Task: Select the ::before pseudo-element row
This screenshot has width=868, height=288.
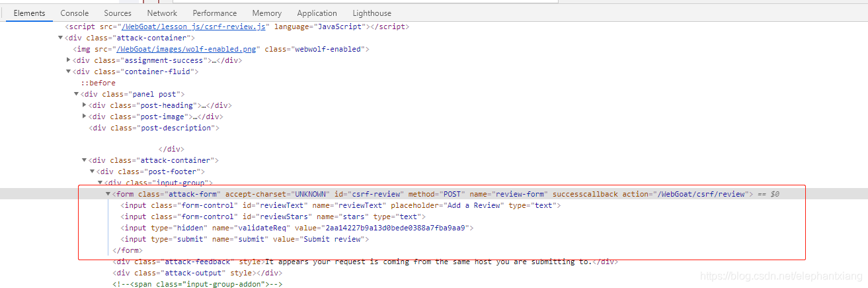Action: pos(98,83)
